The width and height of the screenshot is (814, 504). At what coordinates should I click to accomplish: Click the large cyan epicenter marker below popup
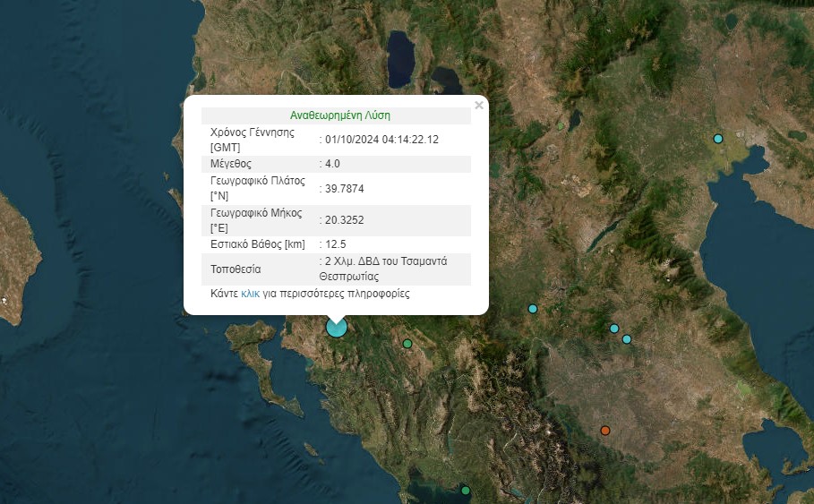coord(336,327)
